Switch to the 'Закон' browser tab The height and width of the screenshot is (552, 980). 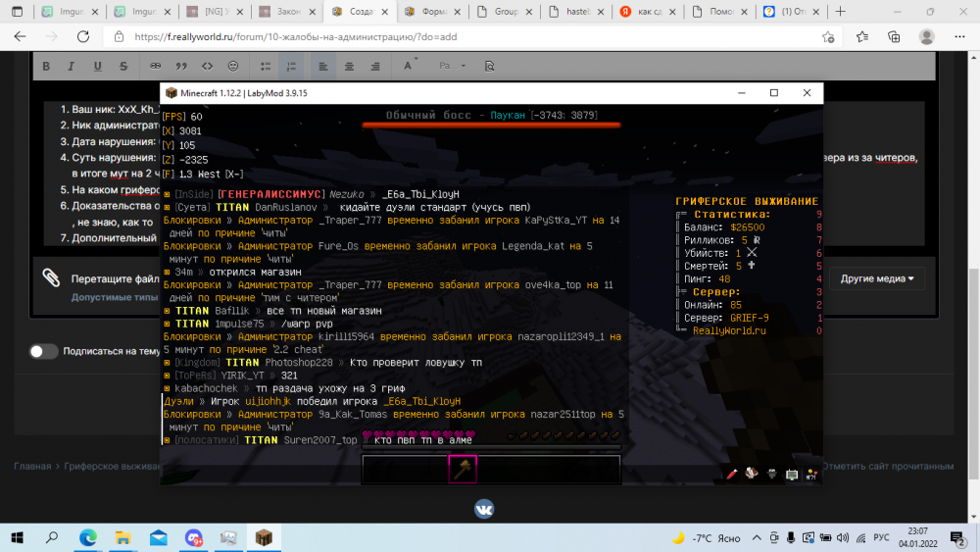pos(285,11)
